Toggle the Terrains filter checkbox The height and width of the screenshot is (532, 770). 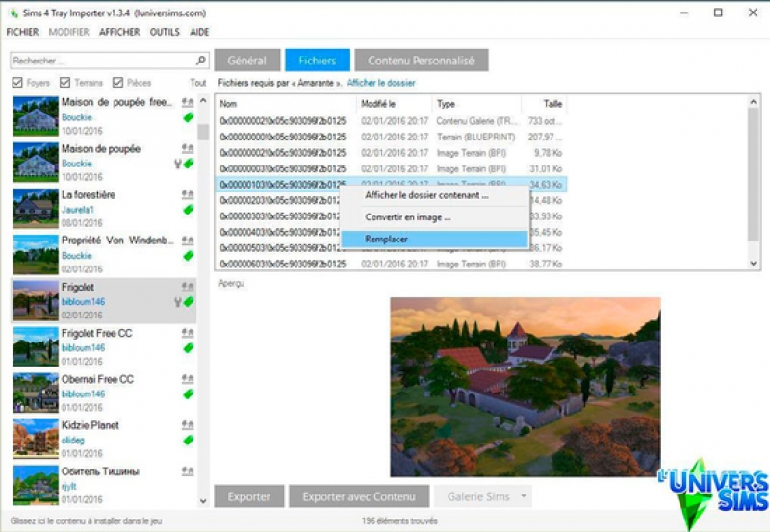click(x=64, y=82)
